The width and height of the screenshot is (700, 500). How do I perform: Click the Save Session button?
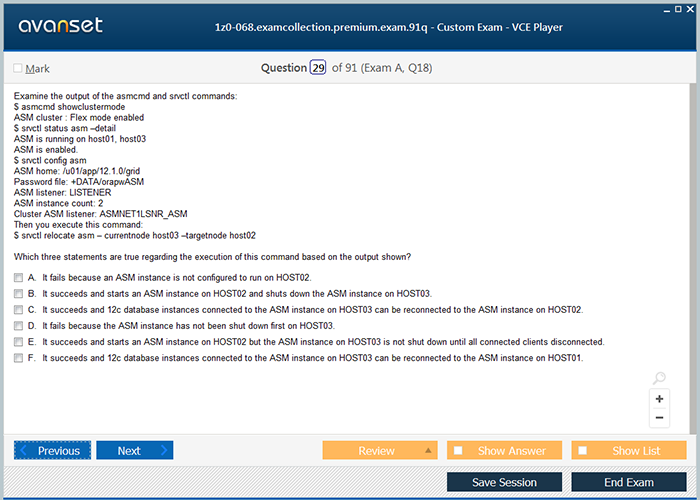pyautogui.click(x=504, y=482)
